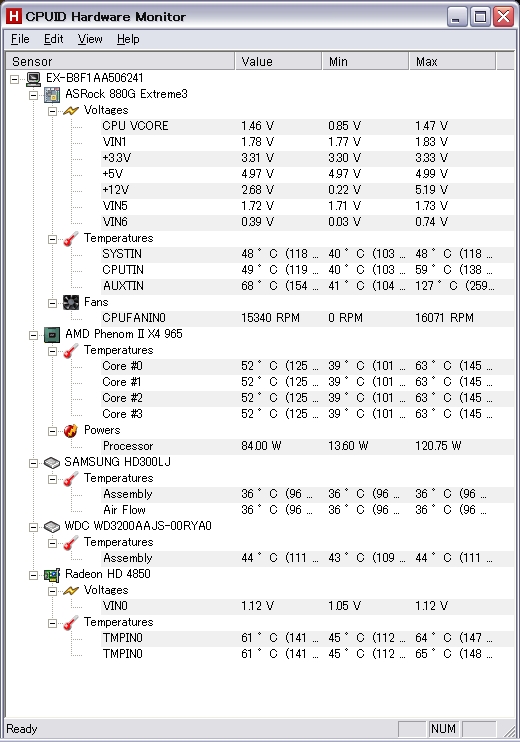Collapse the Powers section
520x742 pixels.
(x=53, y=431)
